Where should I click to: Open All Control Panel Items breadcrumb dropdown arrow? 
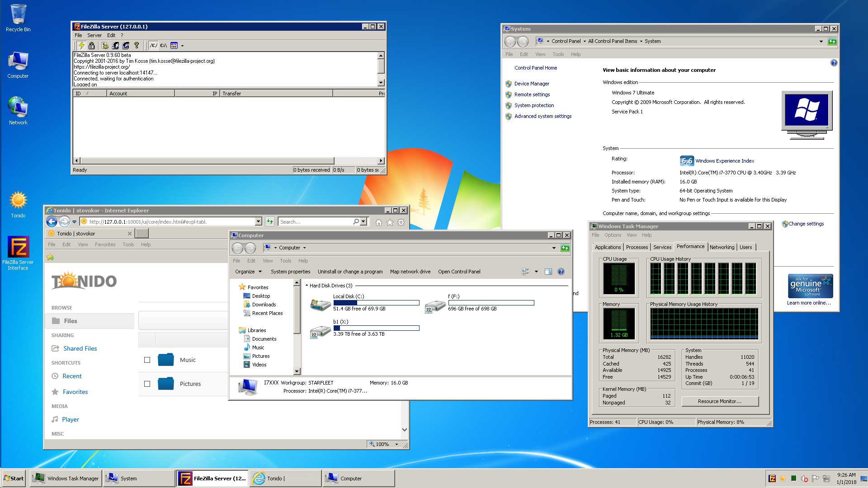tap(641, 41)
